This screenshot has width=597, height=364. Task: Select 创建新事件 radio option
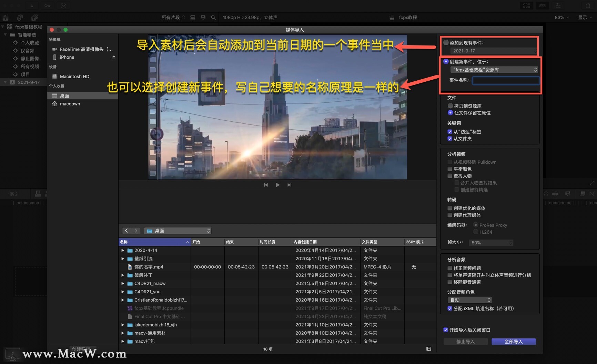click(x=446, y=62)
